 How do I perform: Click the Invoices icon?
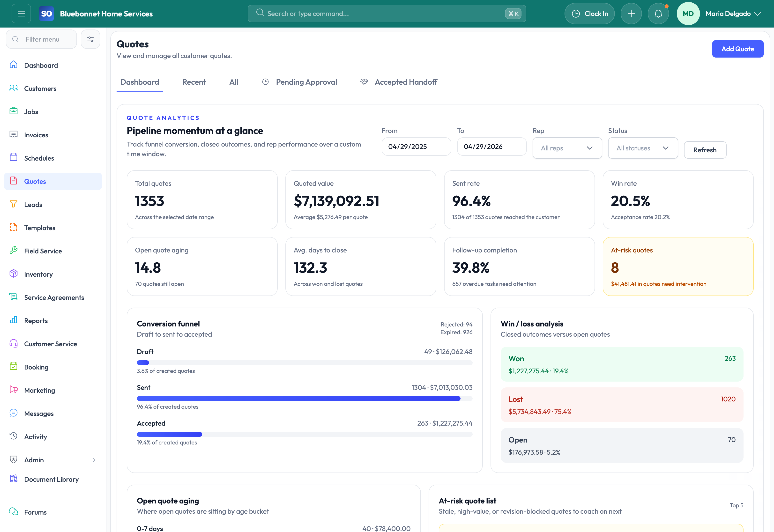[x=14, y=134]
